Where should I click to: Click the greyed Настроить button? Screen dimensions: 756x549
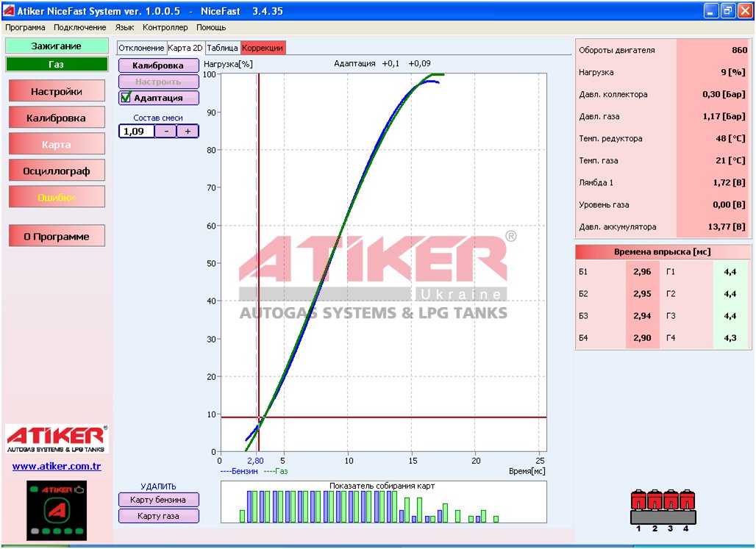(x=159, y=82)
